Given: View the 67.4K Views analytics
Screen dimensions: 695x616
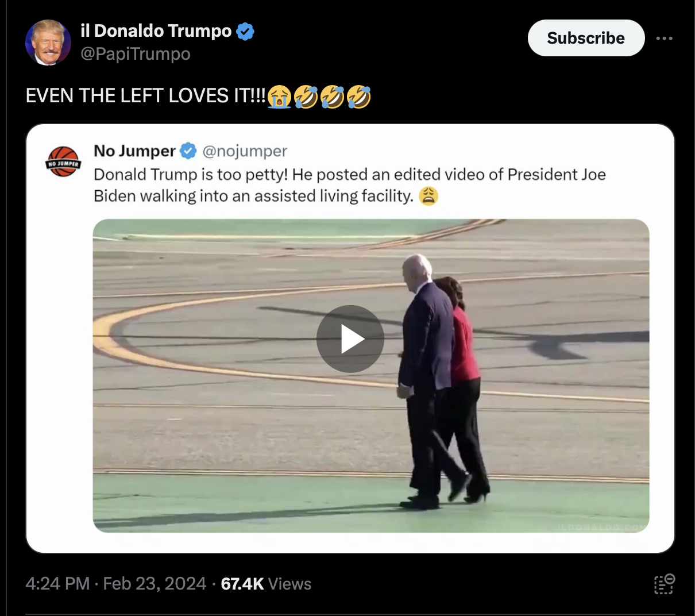Looking at the screenshot, I should click(266, 584).
